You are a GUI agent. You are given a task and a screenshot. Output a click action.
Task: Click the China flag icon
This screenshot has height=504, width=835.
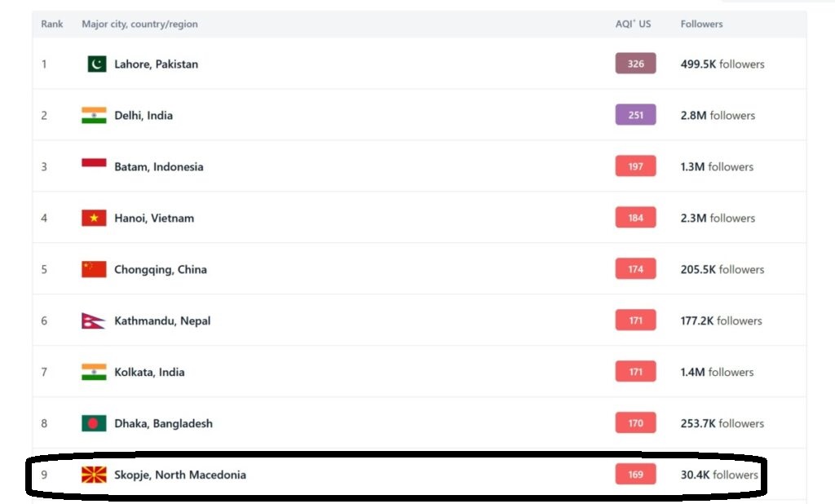(x=94, y=269)
